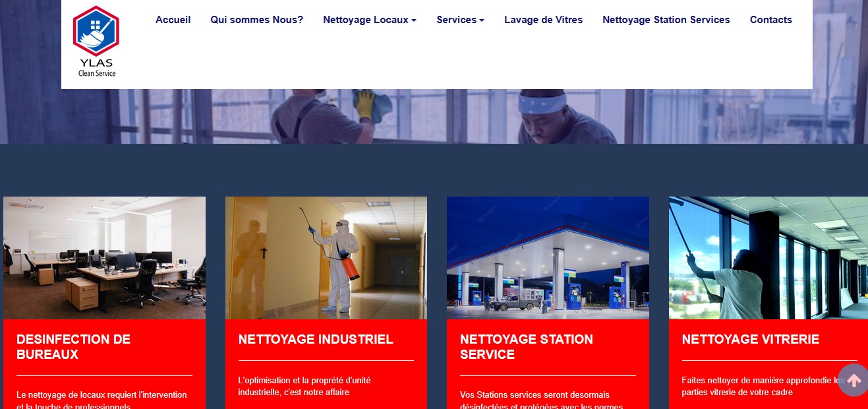This screenshot has height=409, width=868.
Task: Click the hazmat suit sprayer image
Action: (x=326, y=258)
